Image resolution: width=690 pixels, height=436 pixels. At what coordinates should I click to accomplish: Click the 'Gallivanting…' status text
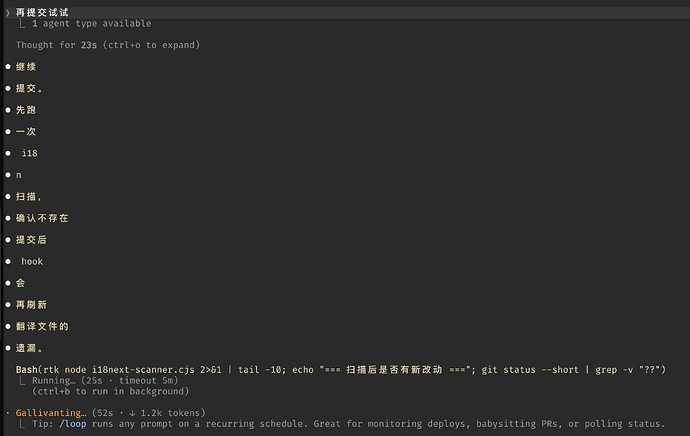pyautogui.click(x=51, y=413)
